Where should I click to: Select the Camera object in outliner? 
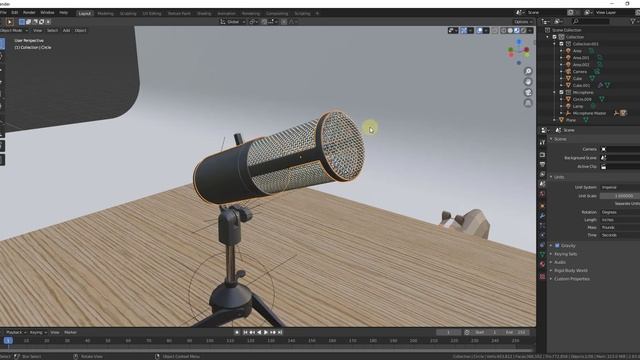580,71
